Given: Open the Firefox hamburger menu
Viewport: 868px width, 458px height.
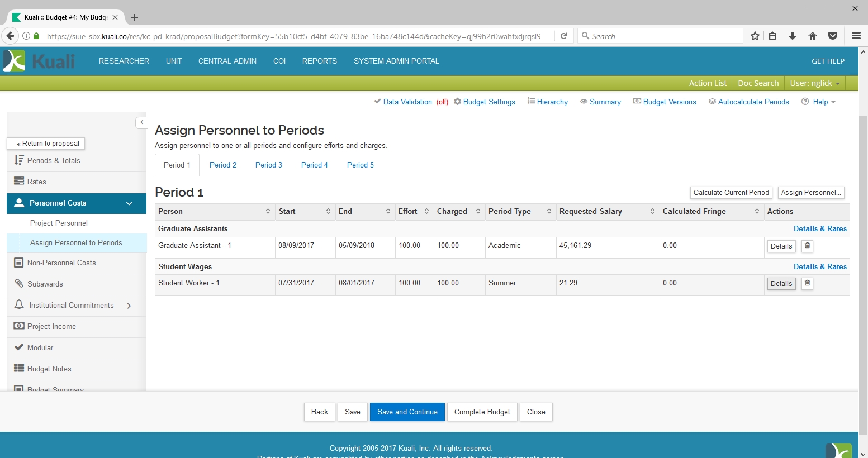Looking at the screenshot, I should click(x=856, y=36).
